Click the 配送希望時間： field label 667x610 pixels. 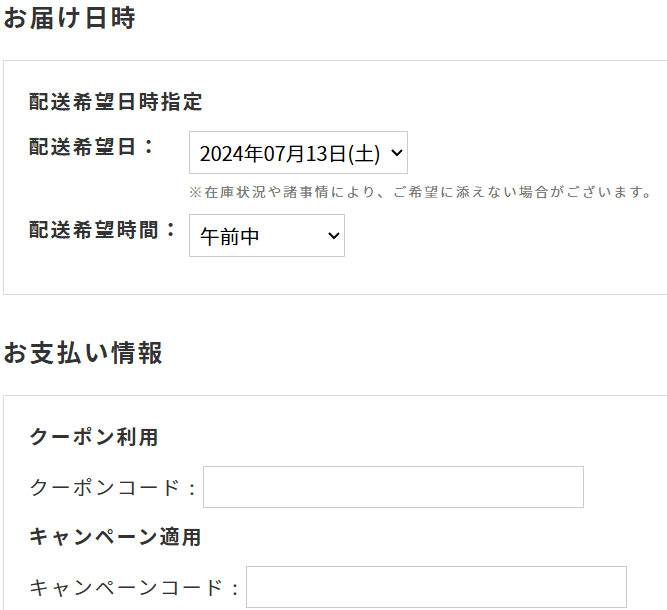point(104,230)
